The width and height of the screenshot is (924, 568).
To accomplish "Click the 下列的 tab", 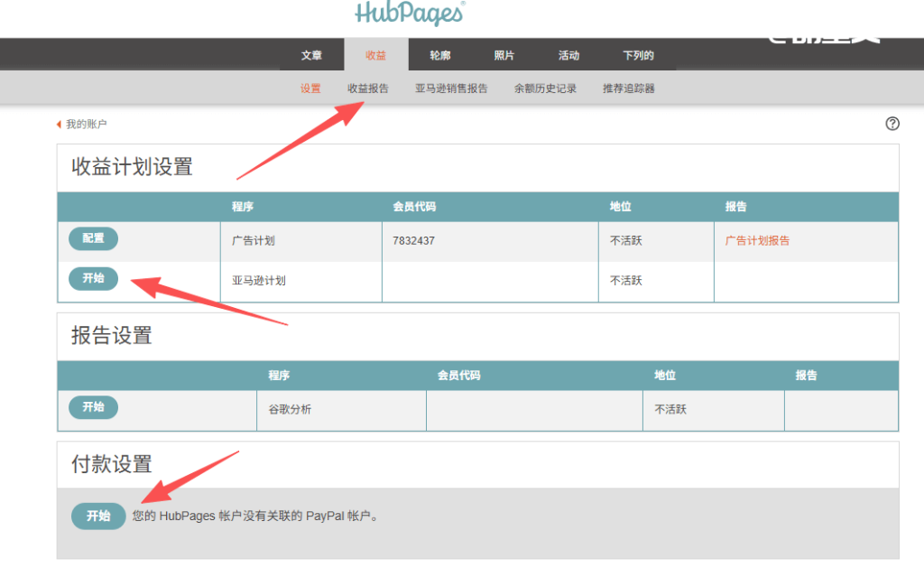I will (x=638, y=54).
